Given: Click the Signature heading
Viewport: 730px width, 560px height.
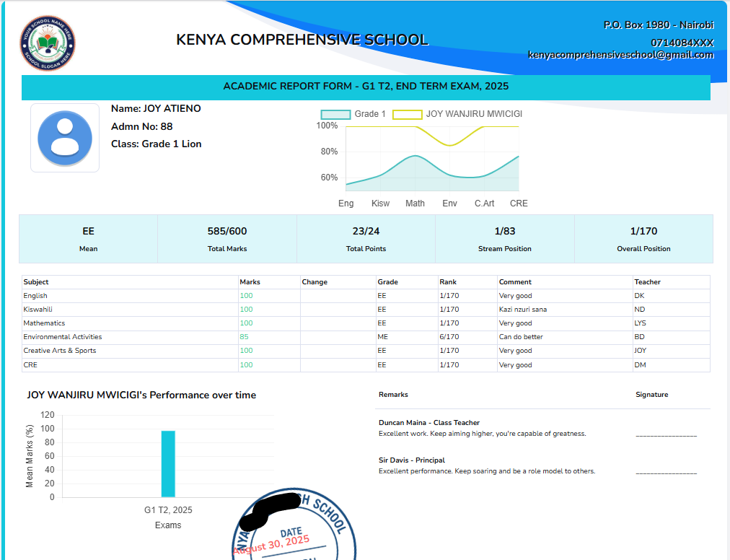Looking at the screenshot, I should coord(652,395).
